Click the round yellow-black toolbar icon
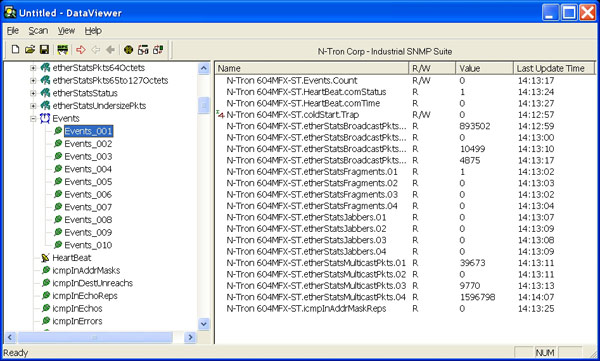This screenshot has width=600, height=361. point(129,49)
